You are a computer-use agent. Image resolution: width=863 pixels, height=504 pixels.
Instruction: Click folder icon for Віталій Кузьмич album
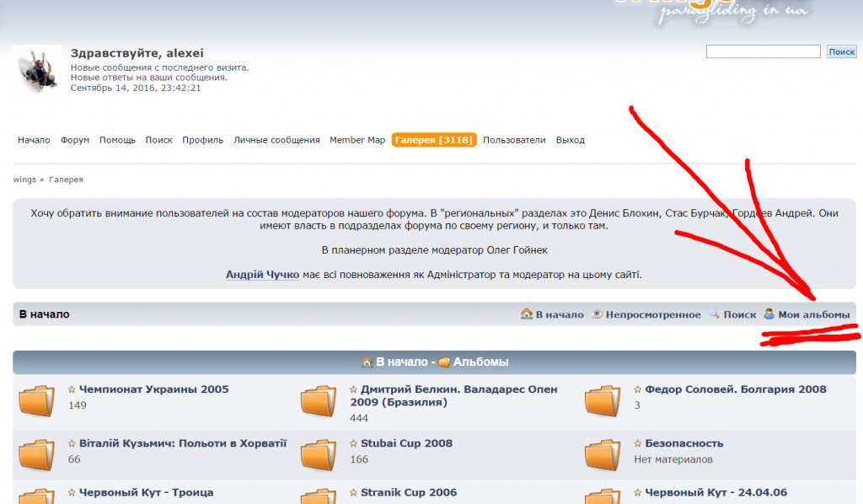36,454
